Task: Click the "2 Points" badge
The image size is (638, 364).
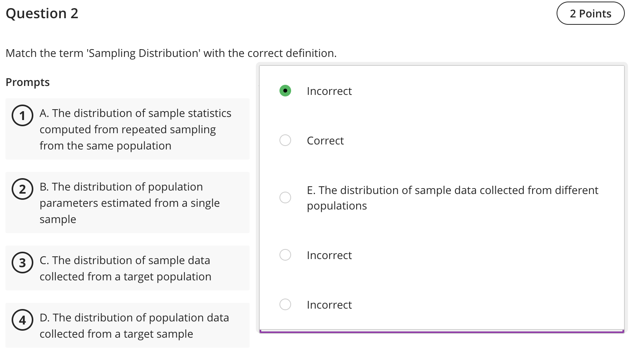Action: (x=590, y=13)
